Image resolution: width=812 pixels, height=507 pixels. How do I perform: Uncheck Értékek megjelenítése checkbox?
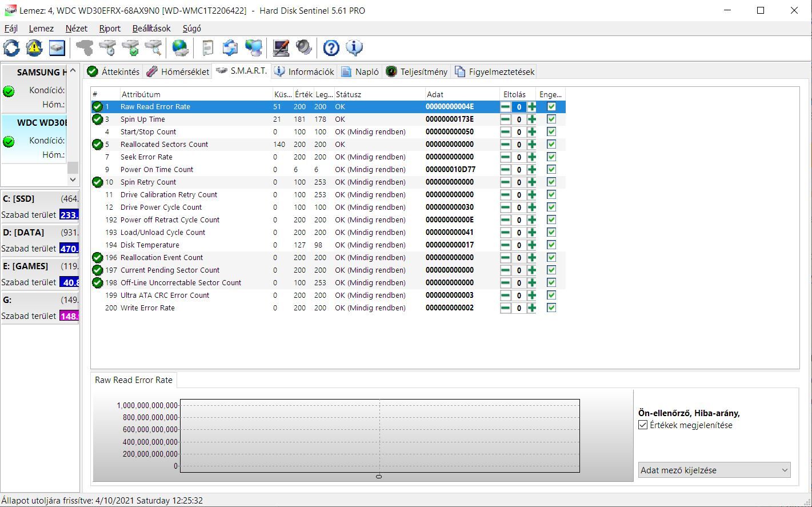coord(643,425)
